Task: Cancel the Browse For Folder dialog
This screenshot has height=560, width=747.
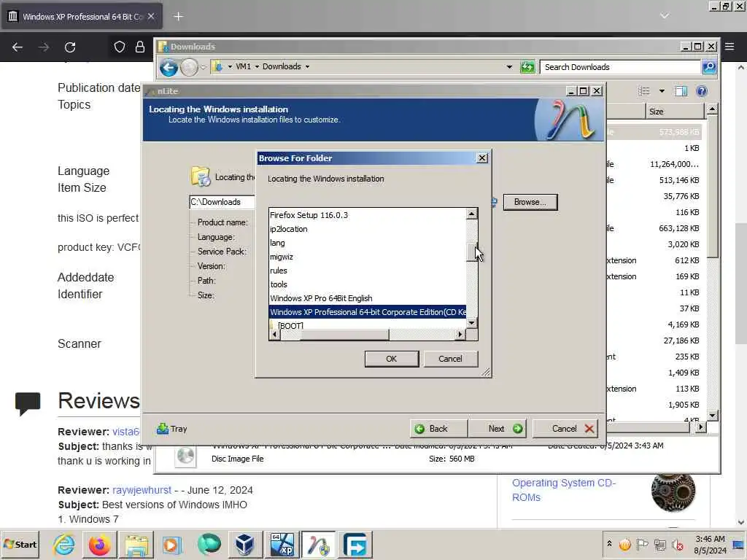Action: [450, 359]
